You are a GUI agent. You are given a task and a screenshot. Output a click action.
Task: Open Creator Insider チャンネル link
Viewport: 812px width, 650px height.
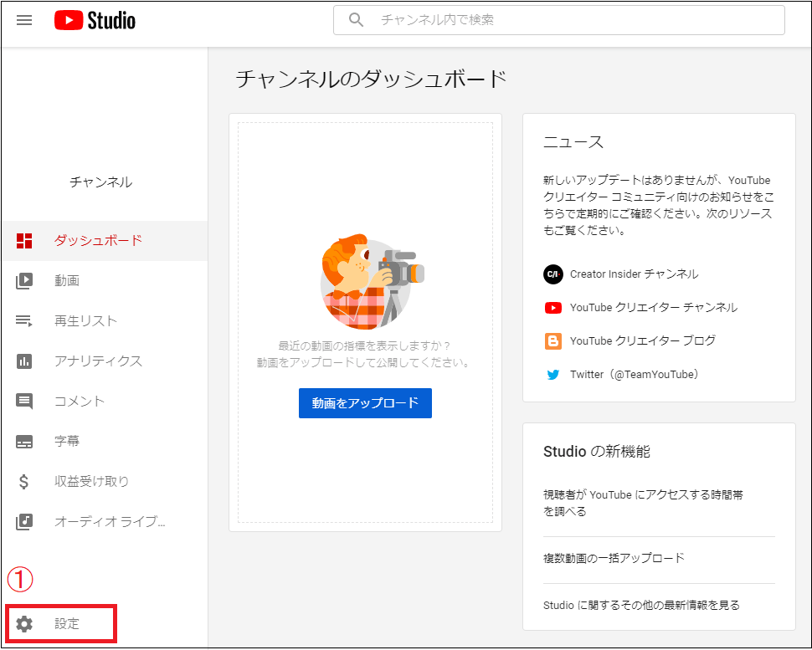tap(634, 274)
